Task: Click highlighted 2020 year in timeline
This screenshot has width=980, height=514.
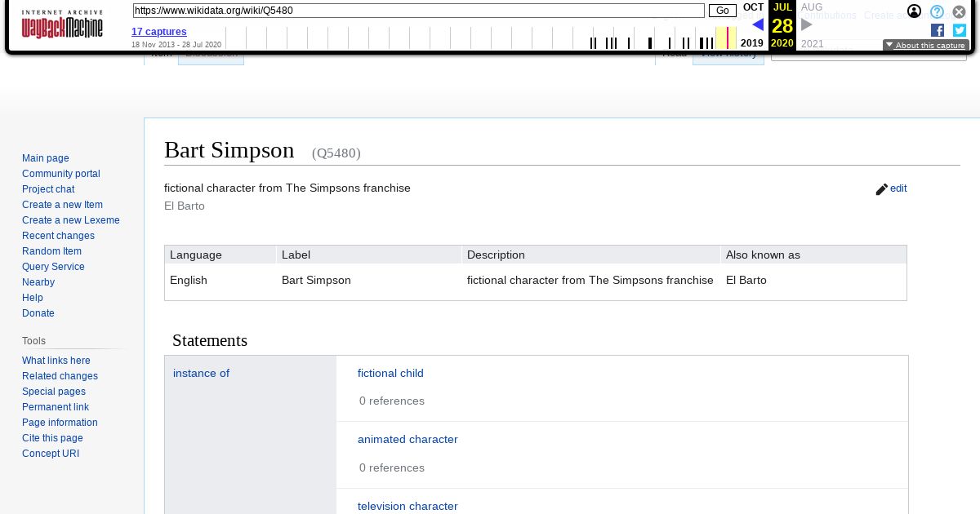Action: [x=782, y=43]
